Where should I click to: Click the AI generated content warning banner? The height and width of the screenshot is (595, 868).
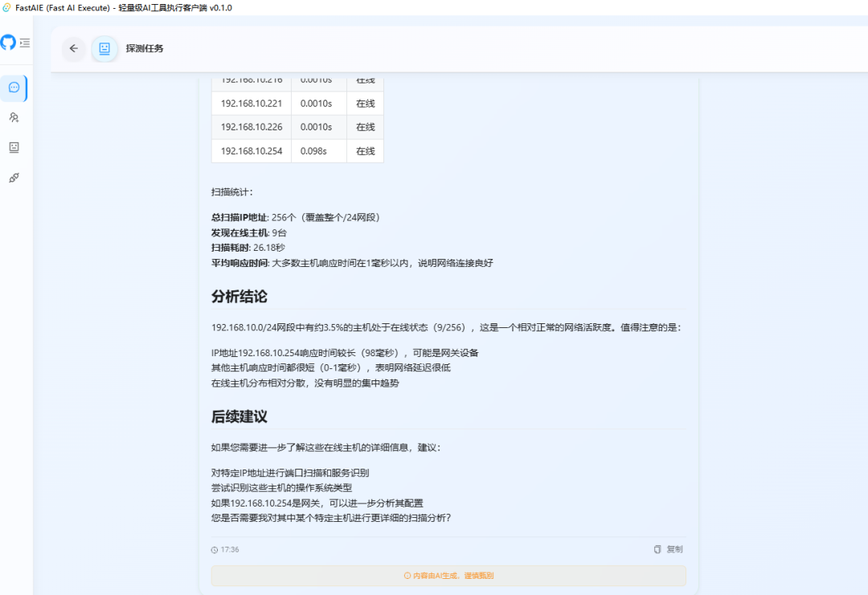[448, 576]
